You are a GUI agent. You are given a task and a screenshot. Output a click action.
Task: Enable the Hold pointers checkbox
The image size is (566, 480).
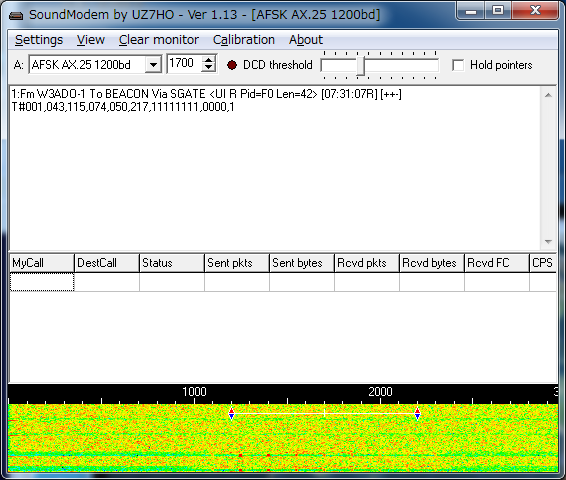click(x=458, y=65)
